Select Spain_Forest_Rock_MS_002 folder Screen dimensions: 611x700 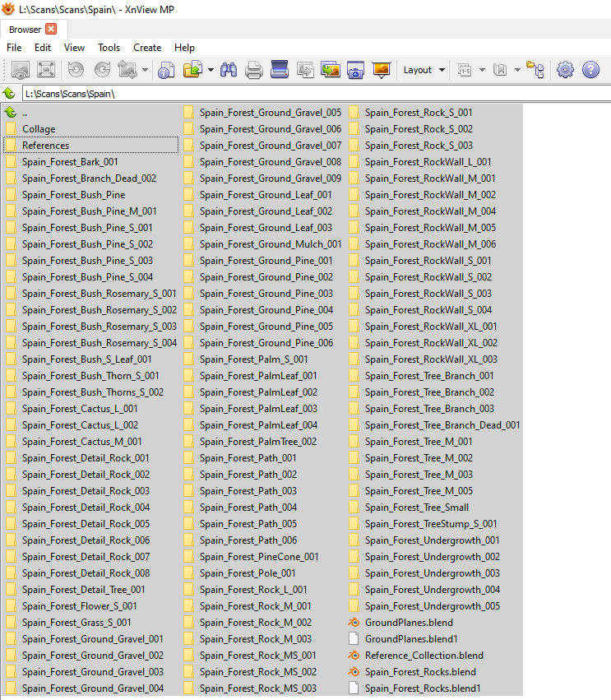click(x=262, y=672)
